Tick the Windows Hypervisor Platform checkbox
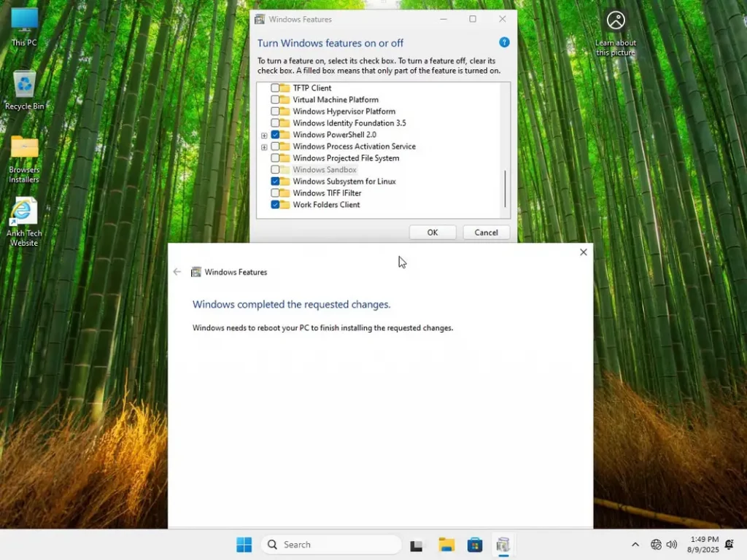The image size is (747, 560). pyautogui.click(x=275, y=112)
